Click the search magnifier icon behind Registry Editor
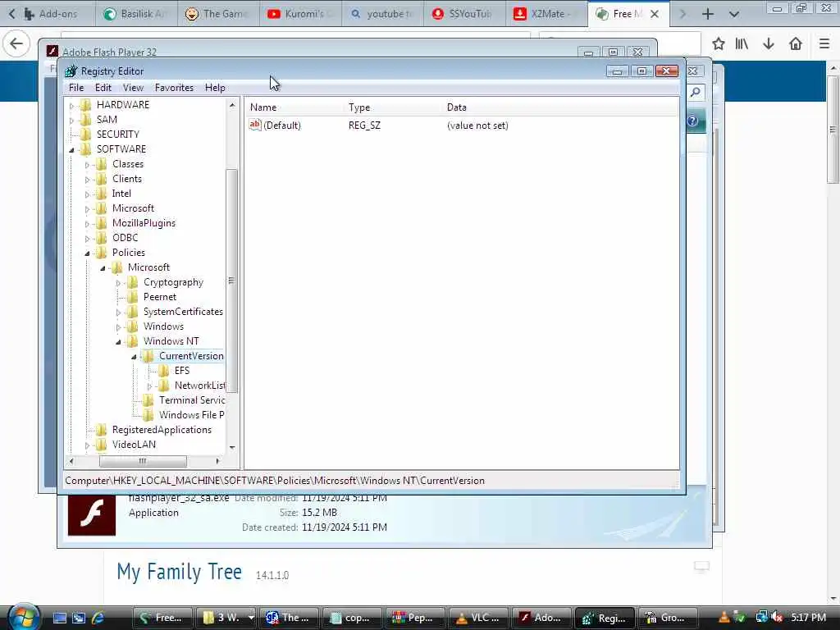840x630 pixels. click(x=696, y=92)
